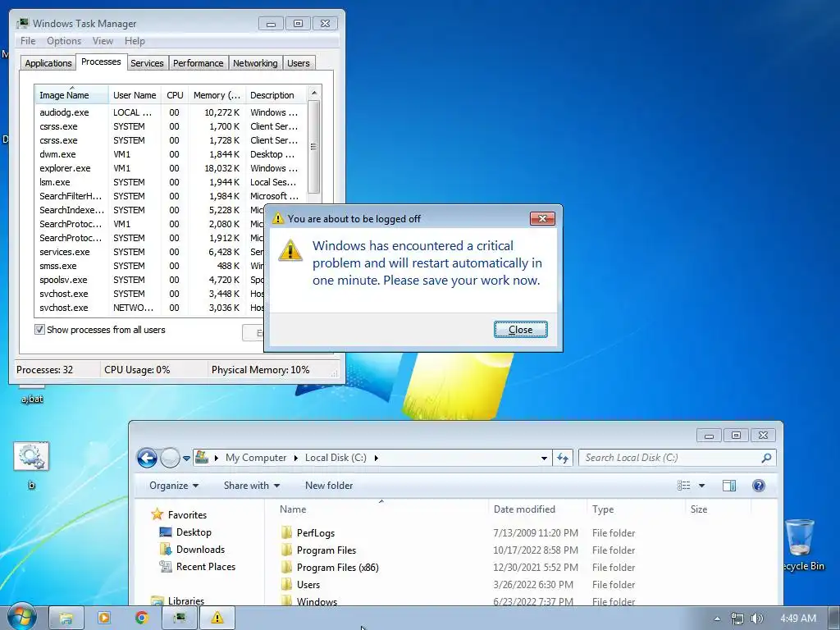Open the Organize menu

click(174, 486)
